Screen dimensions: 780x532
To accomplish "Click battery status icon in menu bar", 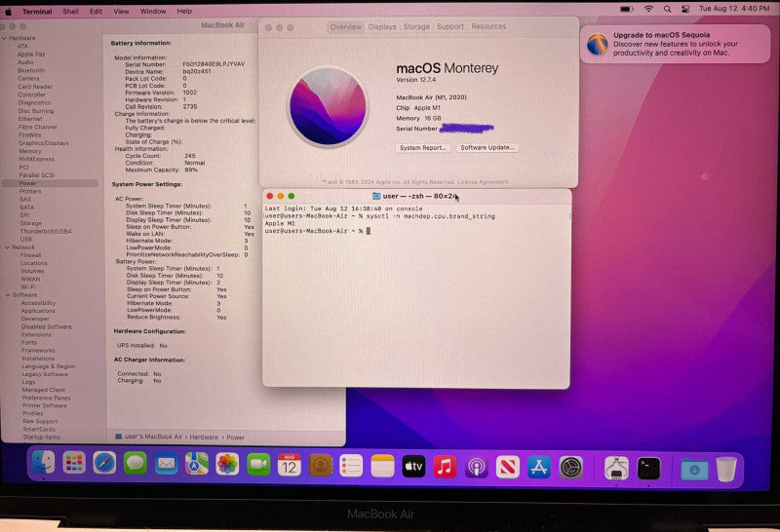I will 626,9.
